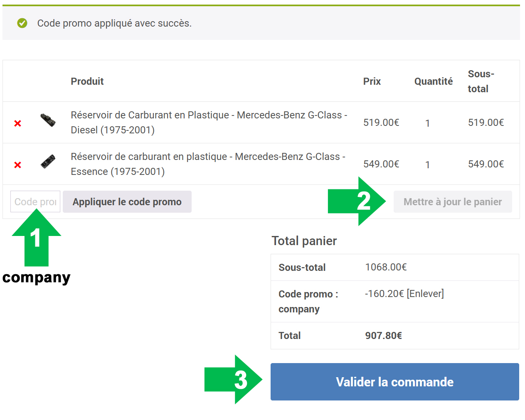Screen dimensions: 525x420
Task: Click the green success checkmark icon
Action: tap(22, 23)
